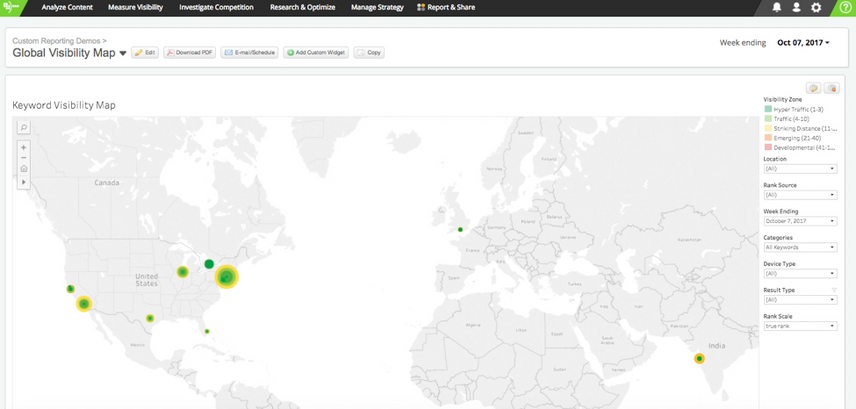
Task: Click Download PDF button
Action: (x=189, y=53)
